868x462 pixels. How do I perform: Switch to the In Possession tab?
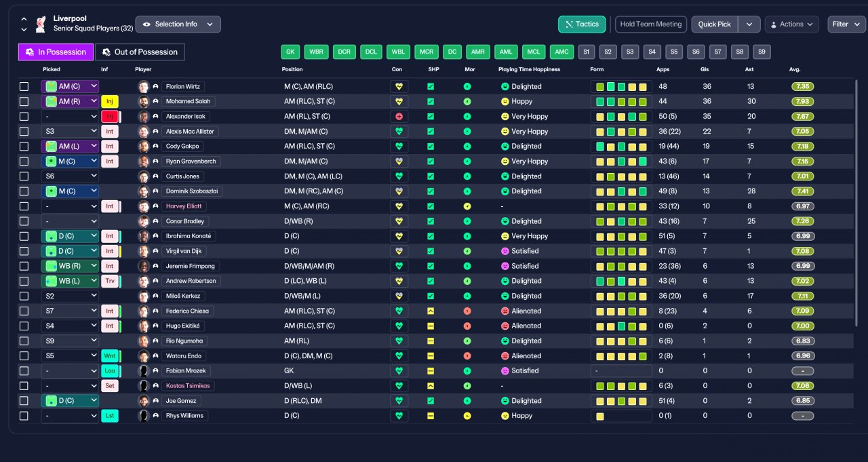56,52
